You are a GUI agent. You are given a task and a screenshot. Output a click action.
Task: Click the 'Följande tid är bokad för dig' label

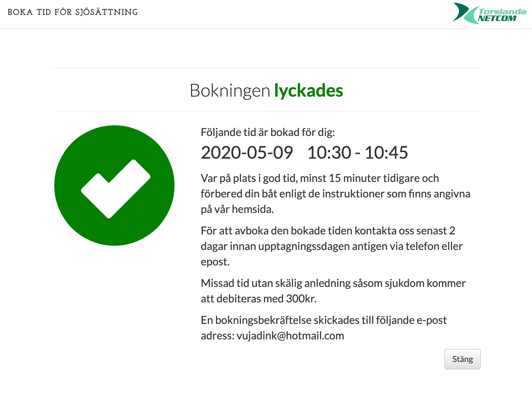(x=268, y=132)
